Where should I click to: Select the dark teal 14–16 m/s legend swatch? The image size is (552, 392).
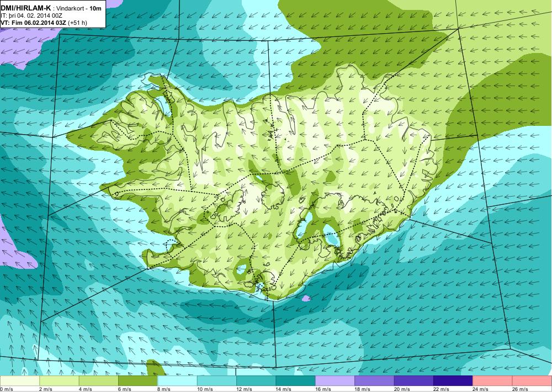point(296,381)
